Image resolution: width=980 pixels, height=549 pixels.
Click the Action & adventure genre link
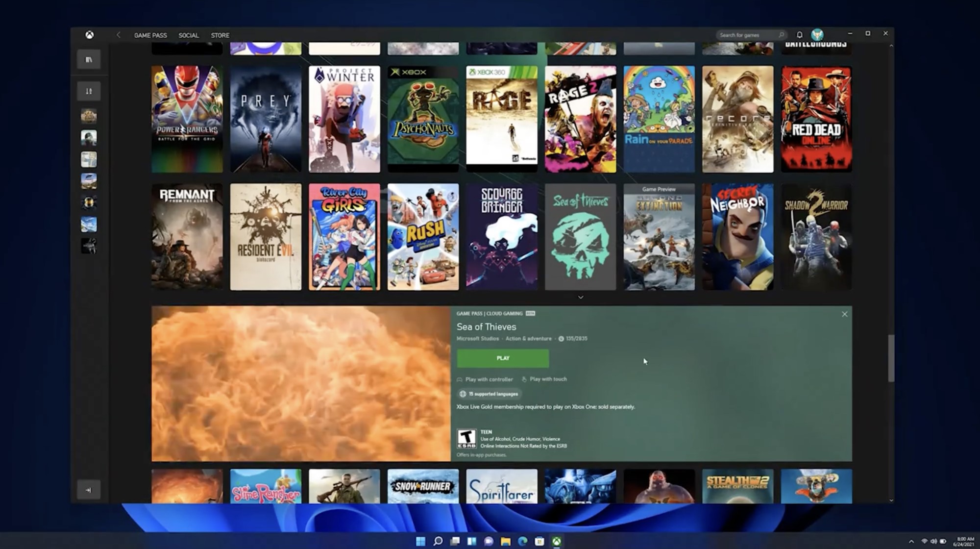(x=528, y=339)
